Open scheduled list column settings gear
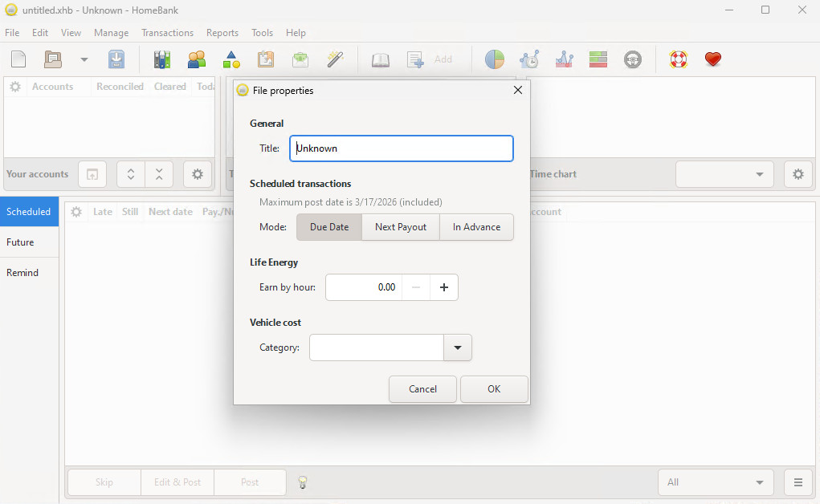Image resolution: width=820 pixels, height=504 pixels. [x=76, y=212]
